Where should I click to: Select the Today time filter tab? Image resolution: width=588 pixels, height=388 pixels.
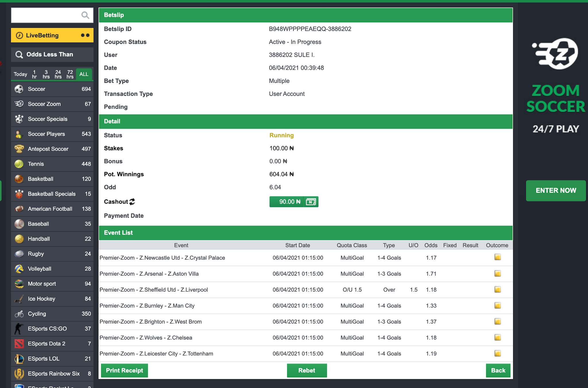[x=20, y=74]
